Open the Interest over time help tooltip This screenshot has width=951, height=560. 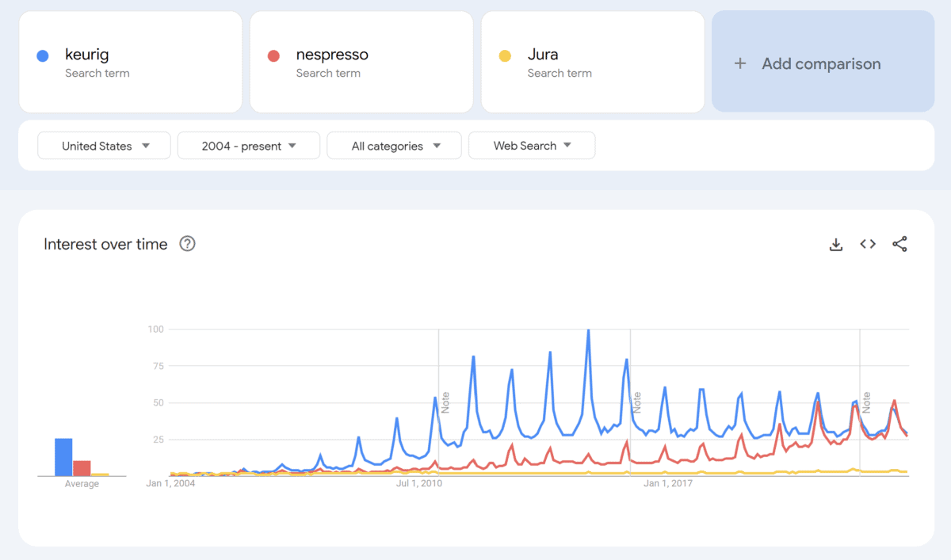(187, 244)
